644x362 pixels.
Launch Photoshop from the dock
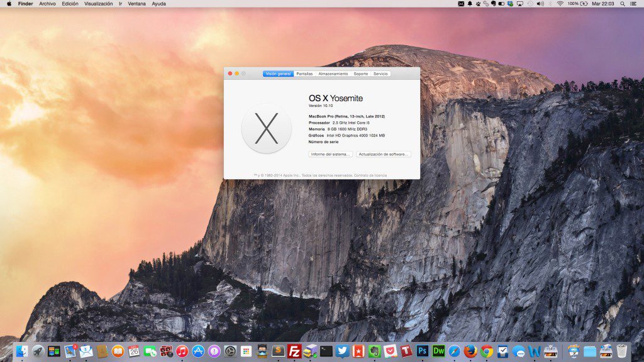pyautogui.click(x=422, y=351)
